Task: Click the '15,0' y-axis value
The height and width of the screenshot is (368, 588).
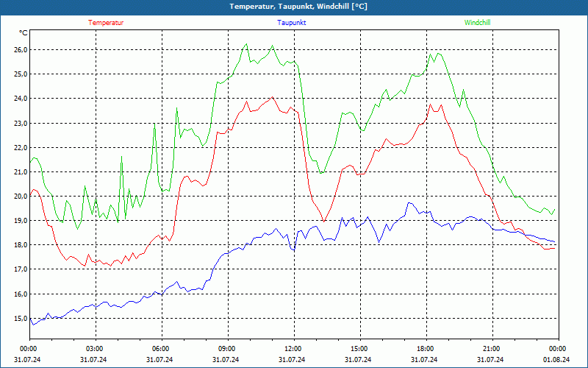Action: [x=21, y=319]
